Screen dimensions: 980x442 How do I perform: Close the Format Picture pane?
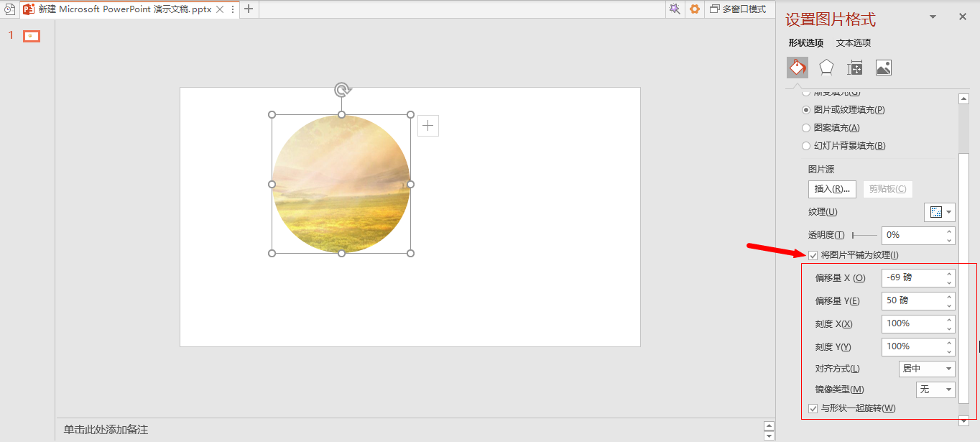click(x=963, y=17)
